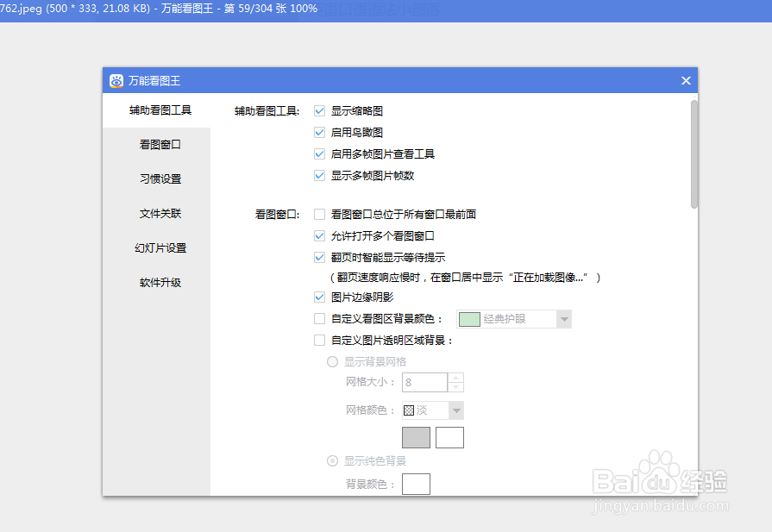Click the checkered pattern icon in 网格颜色 box
The width and height of the screenshot is (772, 532).
tap(410, 410)
